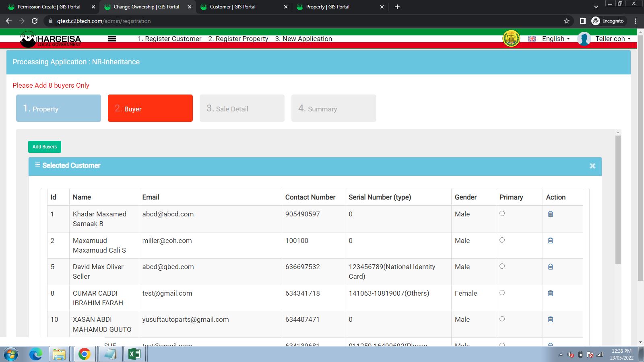Go to step 1 Property
Viewport: 644px width, 362px height.
(x=58, y=108)
